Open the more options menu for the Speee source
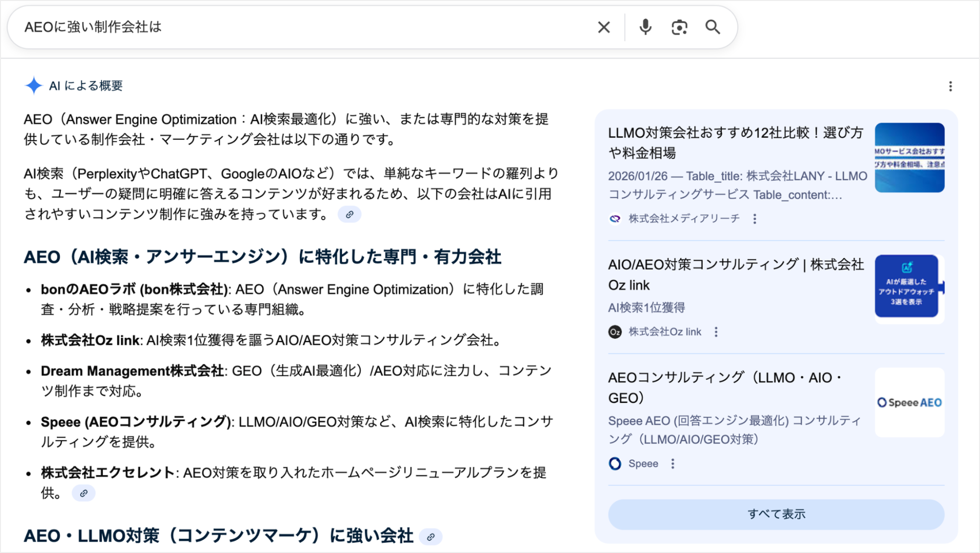The width and height of the screenshot is (980, 553). pyautogui.click(x=673, y=464)
